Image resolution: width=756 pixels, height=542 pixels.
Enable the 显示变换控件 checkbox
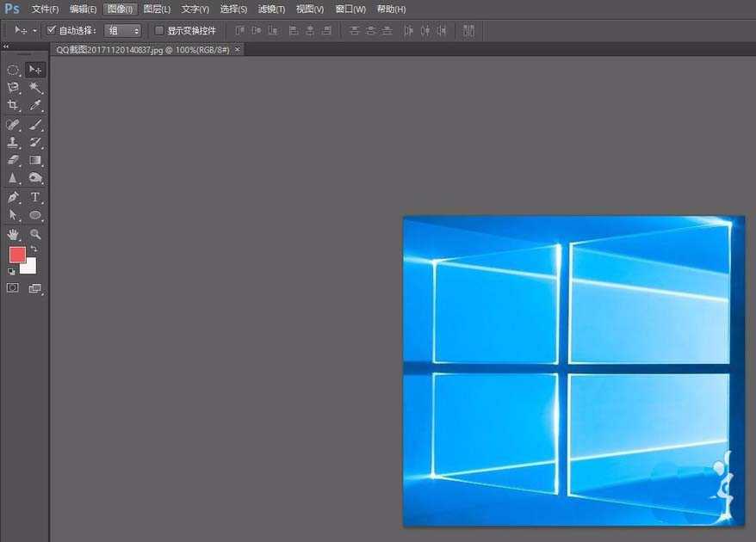tap(159, 30)
